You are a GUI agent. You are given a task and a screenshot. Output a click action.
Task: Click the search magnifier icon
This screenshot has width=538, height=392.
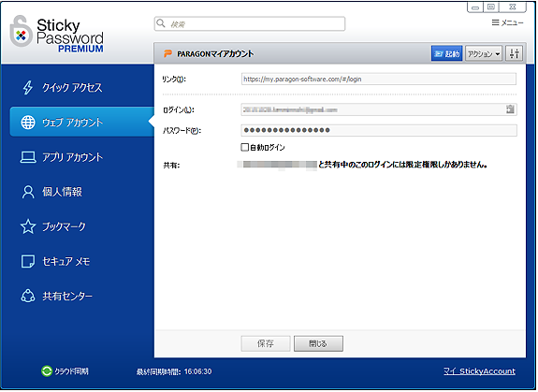pyautogui.click(x=161, y=23)
